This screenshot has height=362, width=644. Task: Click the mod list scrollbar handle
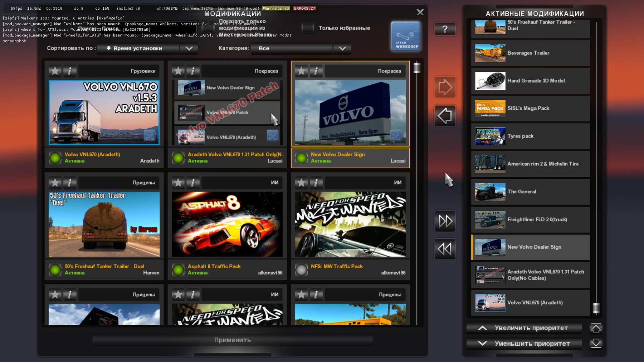coord(417,68)
